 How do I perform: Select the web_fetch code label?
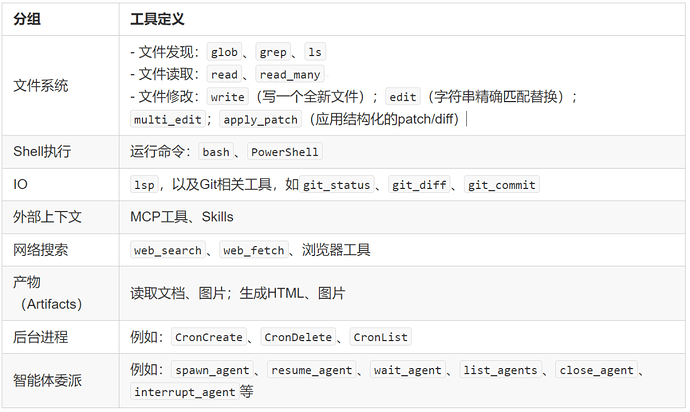253,250
